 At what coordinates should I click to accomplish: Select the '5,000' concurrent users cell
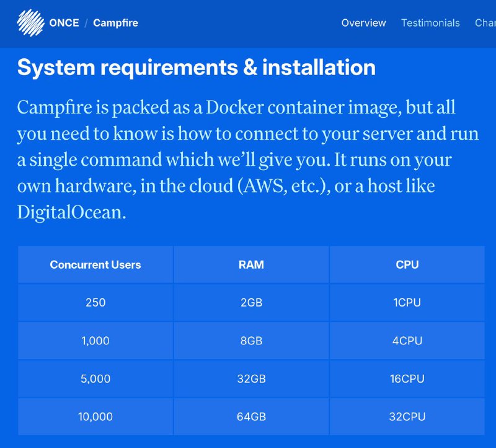click(95, 379)
